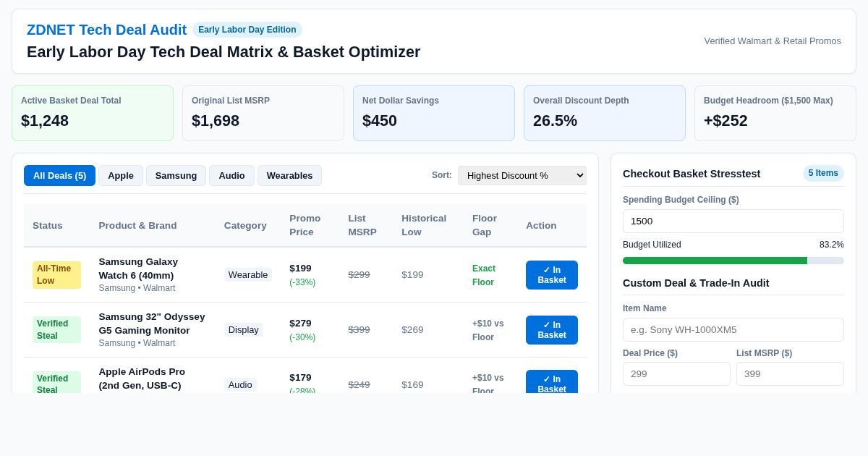
Task: Click the ZDNET Tech Deal Audit title
Action: [106, 30]
